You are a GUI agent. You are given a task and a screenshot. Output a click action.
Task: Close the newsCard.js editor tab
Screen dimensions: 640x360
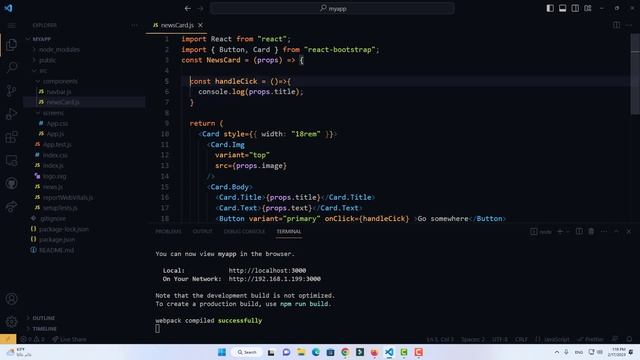point(200,25)
